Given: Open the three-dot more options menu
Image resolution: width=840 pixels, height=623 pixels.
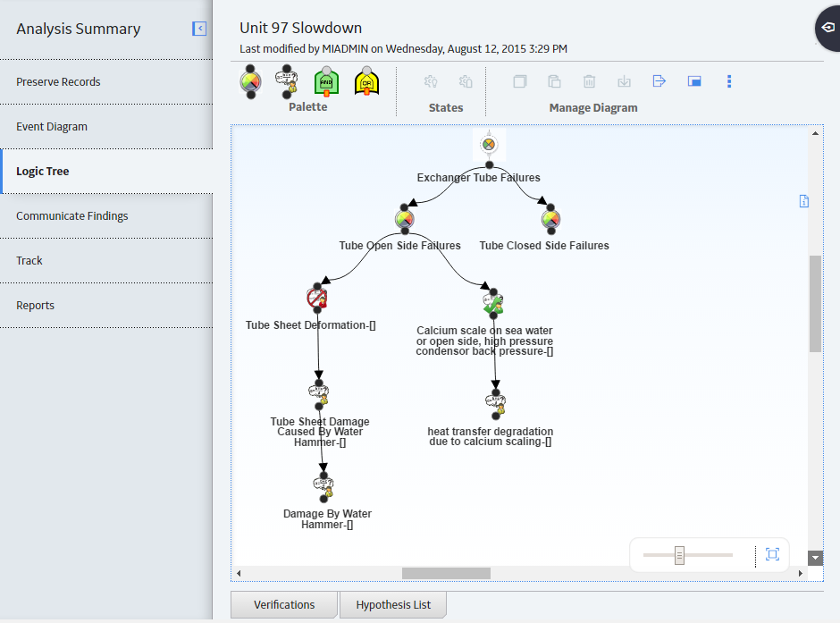Looking at the screenshot, I should [x=729, y=80].
